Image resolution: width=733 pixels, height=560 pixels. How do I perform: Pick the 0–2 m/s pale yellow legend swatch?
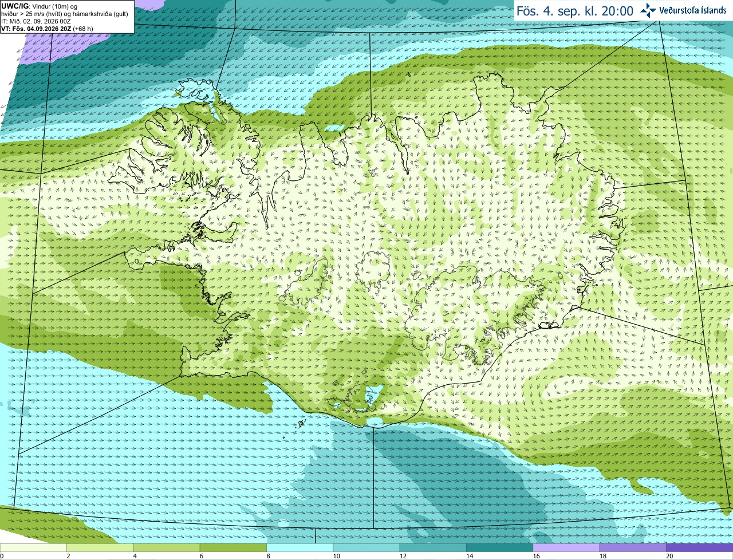pyautogui.click(x=33, y=547)
